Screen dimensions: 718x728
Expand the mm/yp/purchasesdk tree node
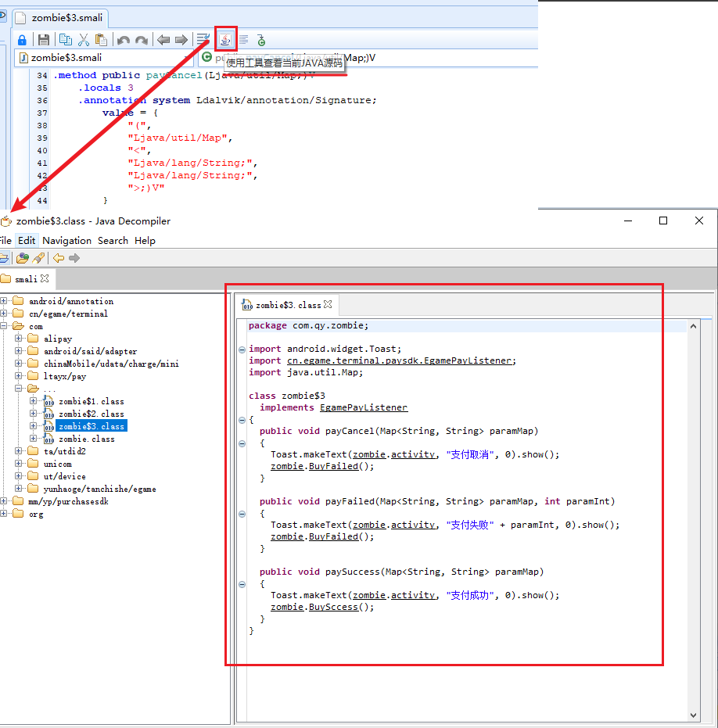(4, 501)
